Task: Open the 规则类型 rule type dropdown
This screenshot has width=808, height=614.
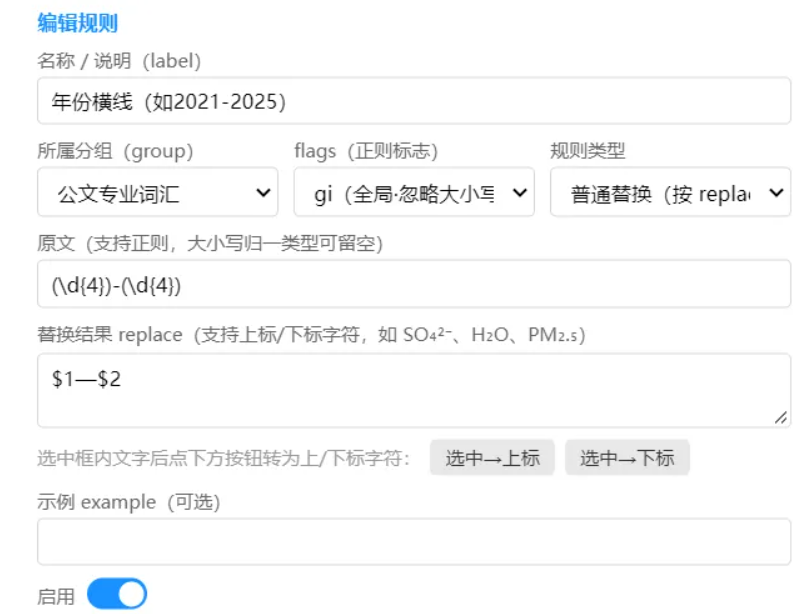Action: coord(670,193)
